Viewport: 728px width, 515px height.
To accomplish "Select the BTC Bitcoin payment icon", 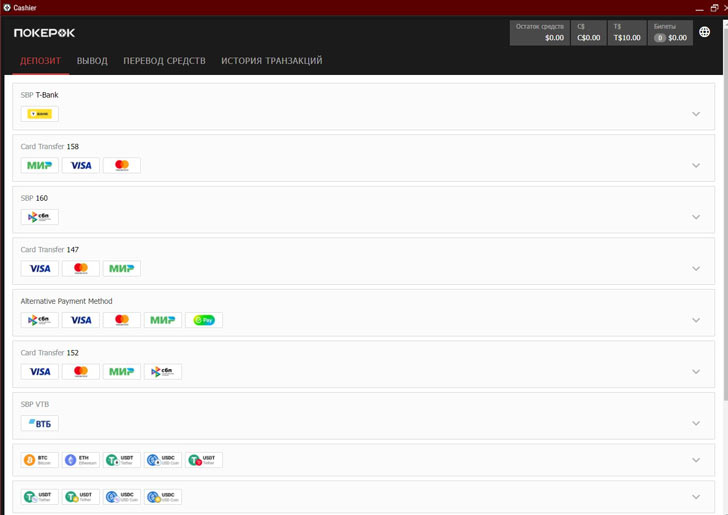I will point(40,460).
